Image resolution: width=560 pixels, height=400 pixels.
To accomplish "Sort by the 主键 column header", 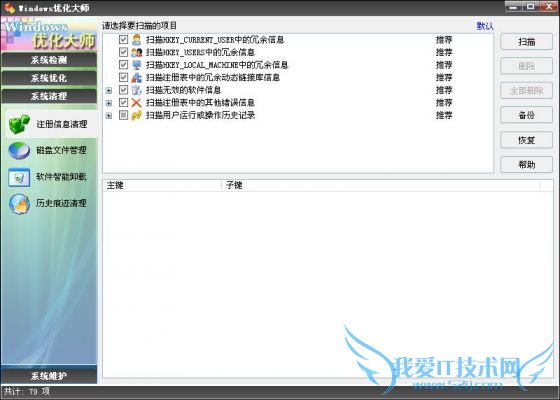I will pyautogui.click(x=162, y=185).
